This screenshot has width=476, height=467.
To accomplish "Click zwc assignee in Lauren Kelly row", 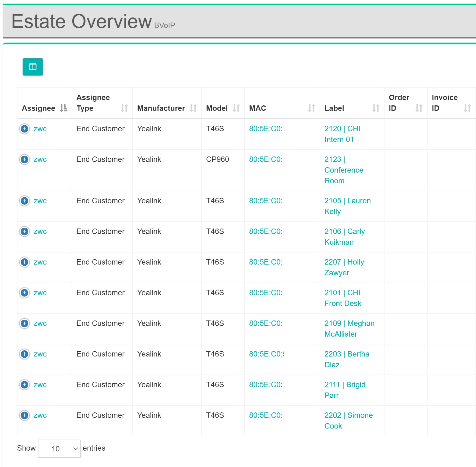I will [x=40, y=201].
